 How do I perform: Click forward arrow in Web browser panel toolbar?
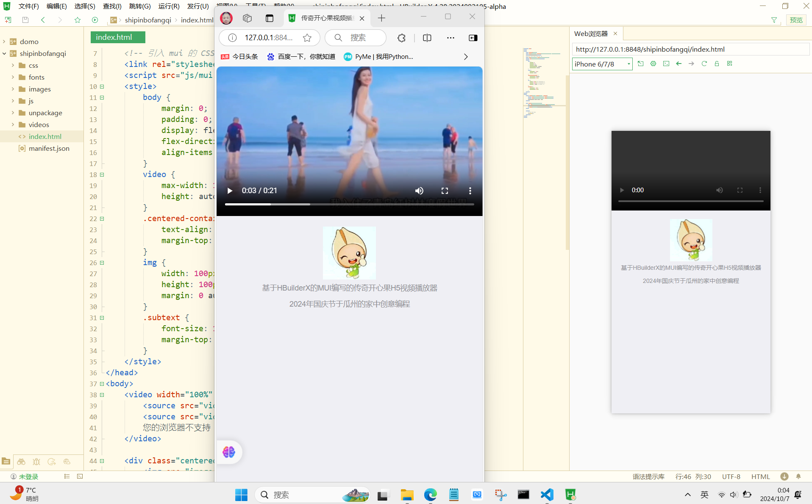coord(691,64)
